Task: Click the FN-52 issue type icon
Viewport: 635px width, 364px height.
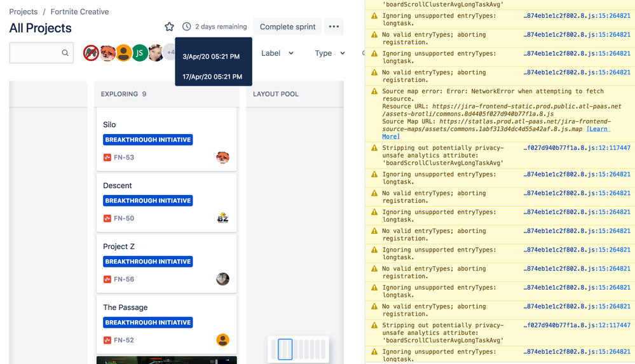Action: click(107, 340)
